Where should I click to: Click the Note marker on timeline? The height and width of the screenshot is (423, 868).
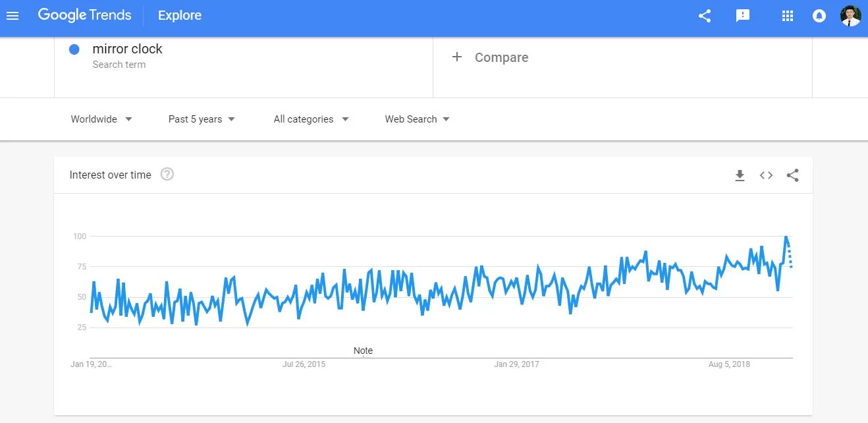[x=363, y=351]
